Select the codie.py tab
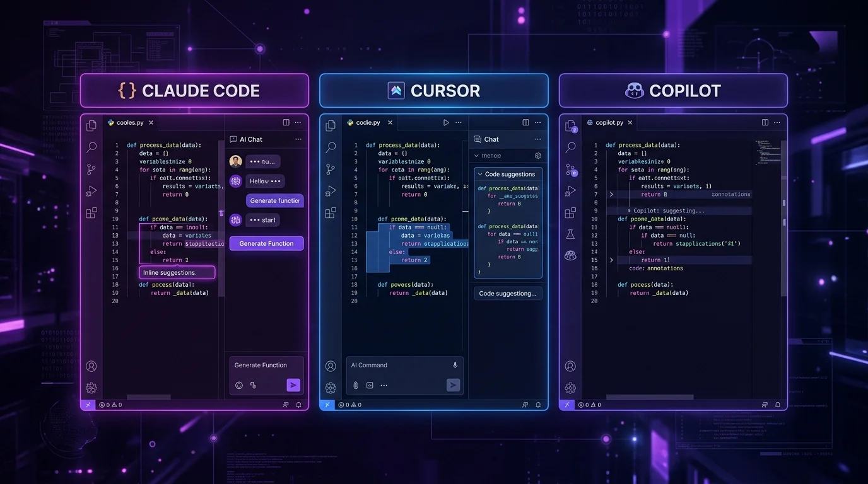This screenshot has height=484, width=868. [x=368, y=122]
